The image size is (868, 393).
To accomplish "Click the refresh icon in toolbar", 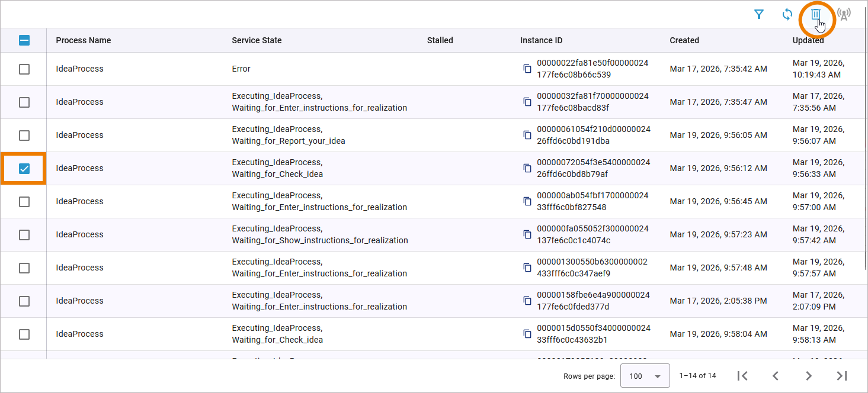I will [787, 15].
